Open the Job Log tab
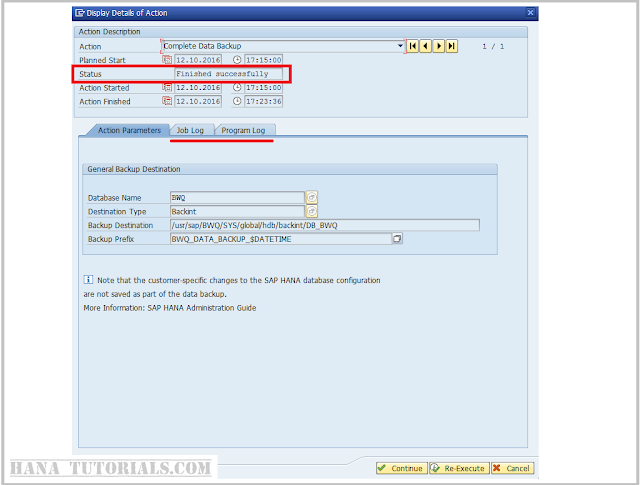This screenshot has height=485, width=640. (x=190, y=130)
